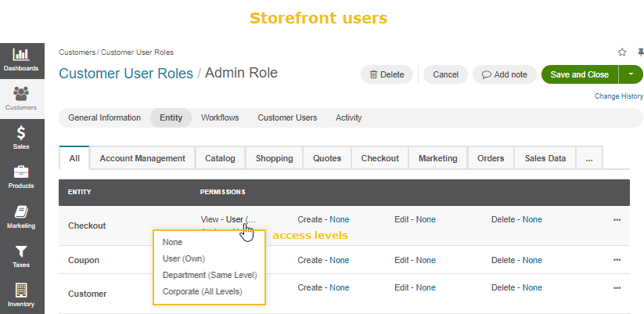The image size is (644, 314).
Task: Select the Account Management tab
Action: (x=142, y=158)
